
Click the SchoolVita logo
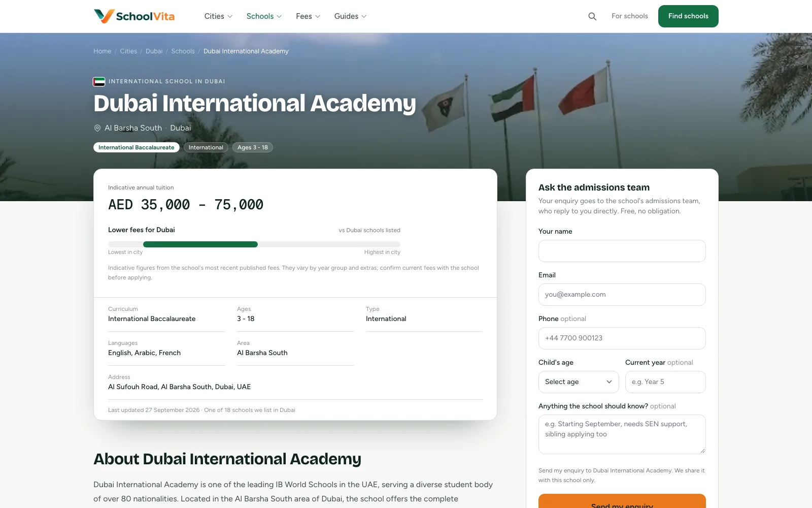pos(134,16)
